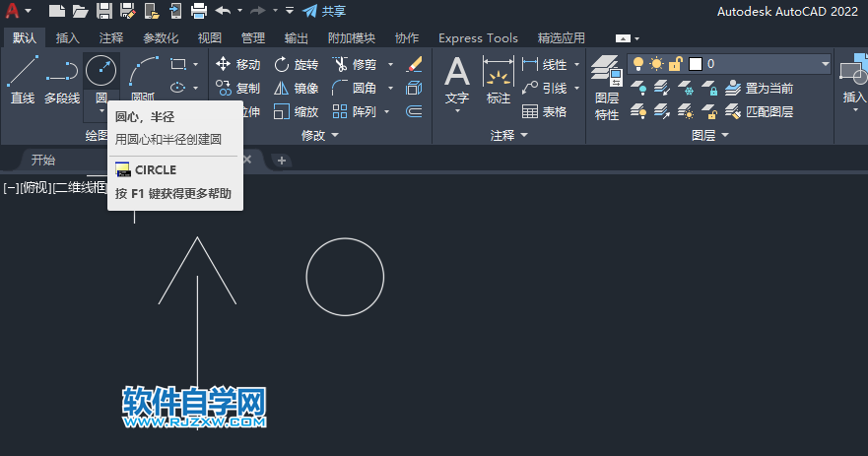Click the Offset tool icon
This screenshot has width=868, height=456.
tap(414, 112)
